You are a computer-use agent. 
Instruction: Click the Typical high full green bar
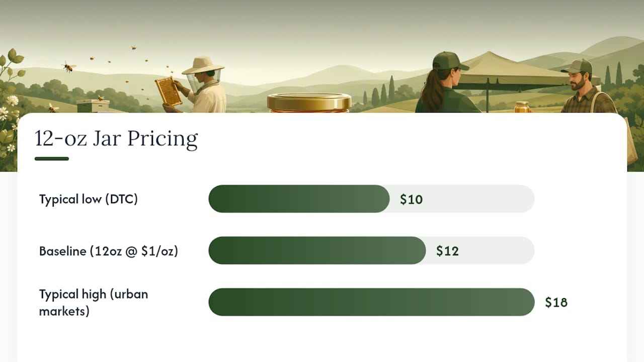click(x=371, y=302)
